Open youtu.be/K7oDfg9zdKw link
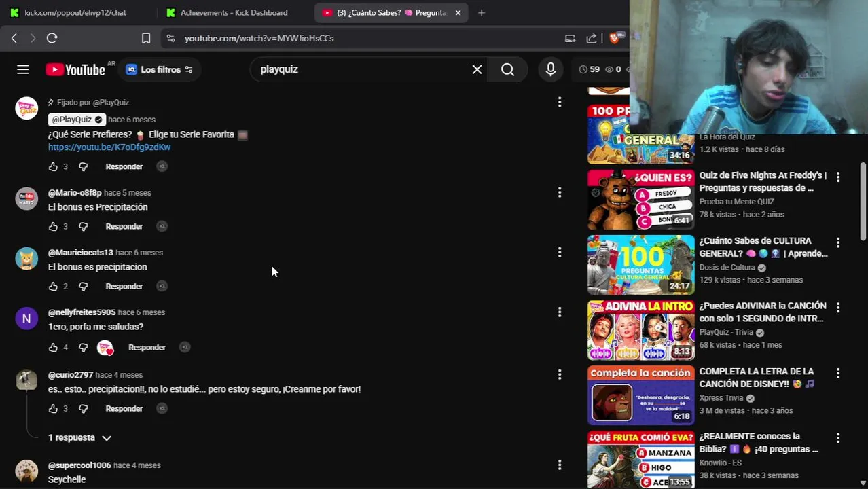868x489 pixels. pos(109,147)
